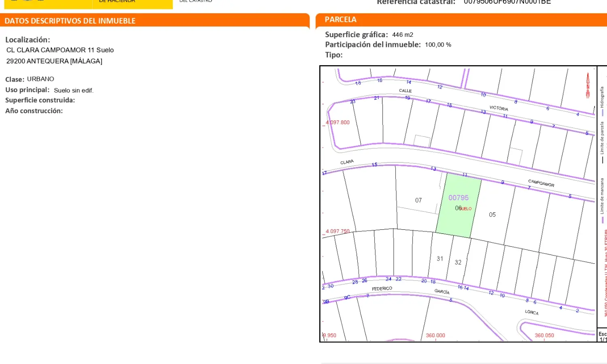Select the green highlighted parcel 00795
The width and height of the screenshot is (607, 364).
pyautogui.click(x=459, y=205)
